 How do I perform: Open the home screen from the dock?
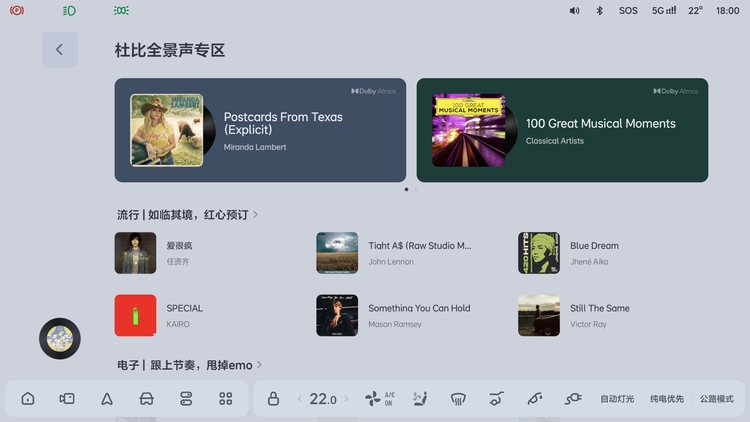[x=28, y=399]
